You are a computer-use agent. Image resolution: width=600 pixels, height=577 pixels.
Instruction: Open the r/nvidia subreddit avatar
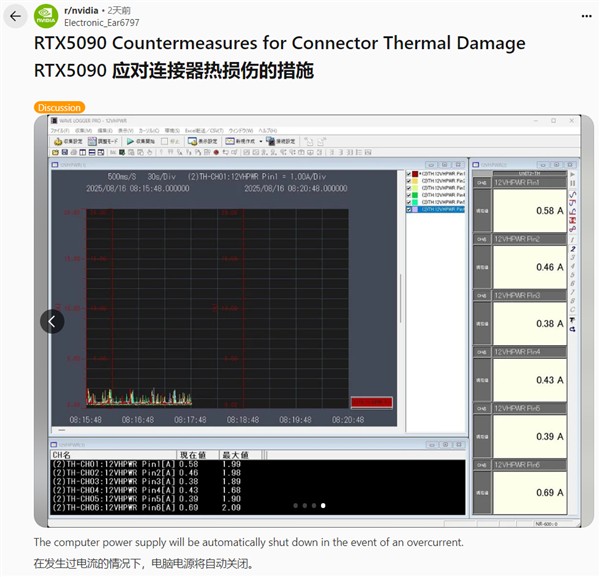click(45, 16)
